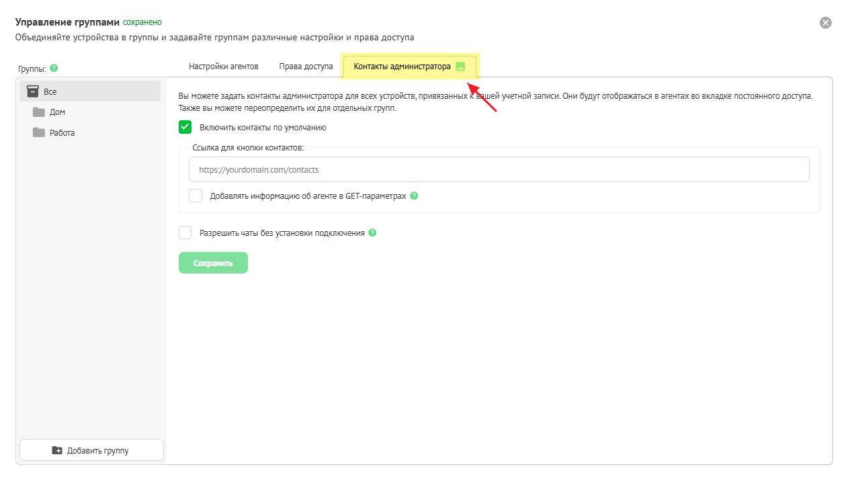Select the Дом group

tap(58, 112)
